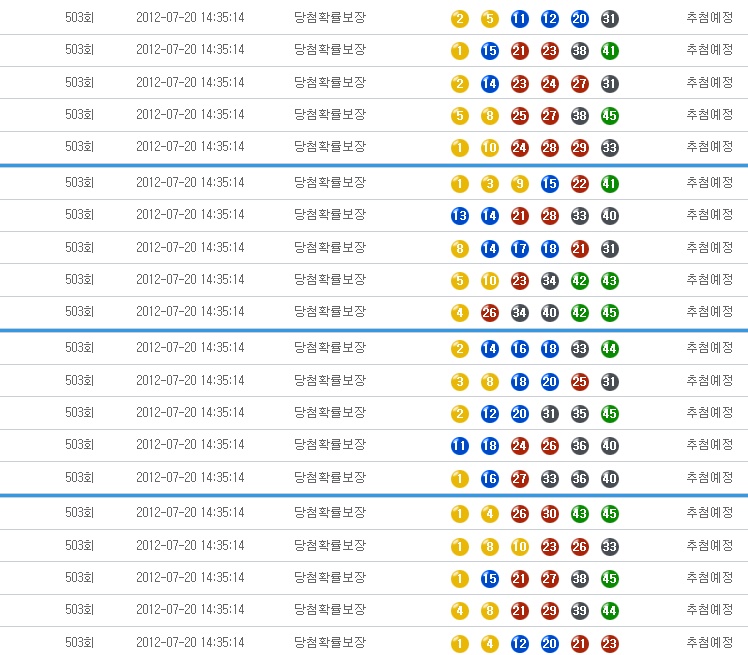The image size is (748, 655).
Task: Click the yellow ball numbered 9
Action: tap(519, 183)
